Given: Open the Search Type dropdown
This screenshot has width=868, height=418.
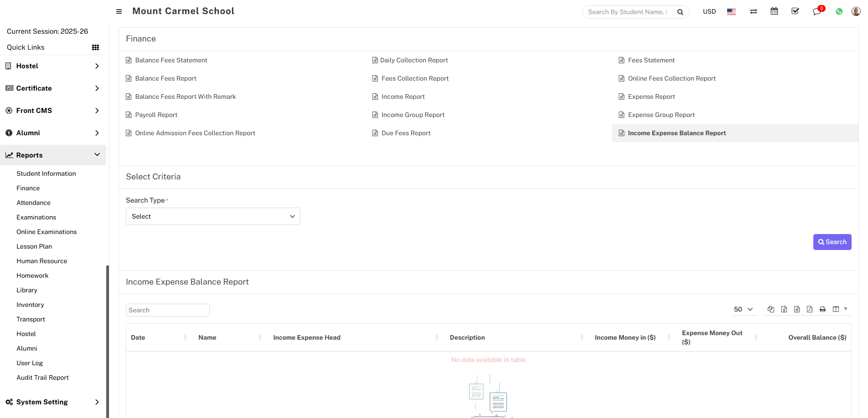Looking at the screenshot, I should (x=213, y=216).
